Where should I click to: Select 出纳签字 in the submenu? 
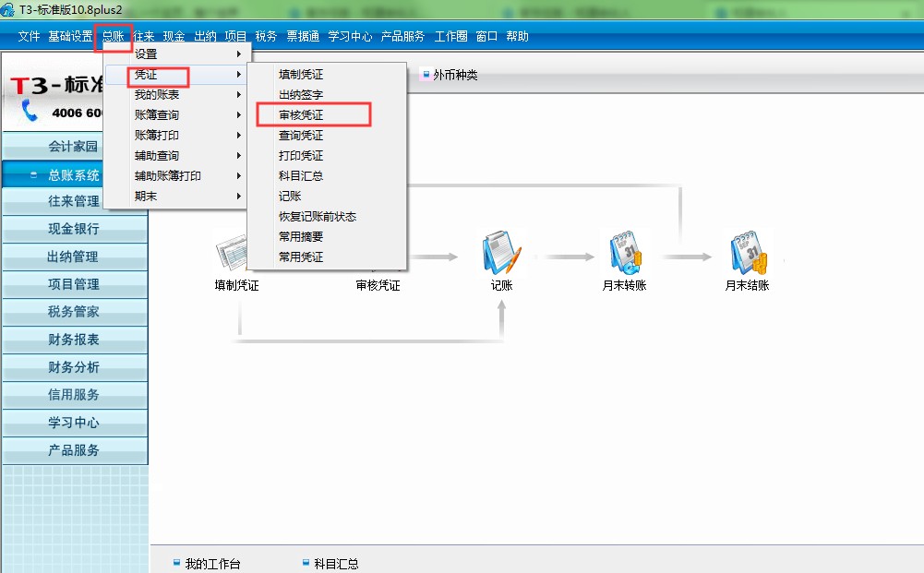point(327,95)
